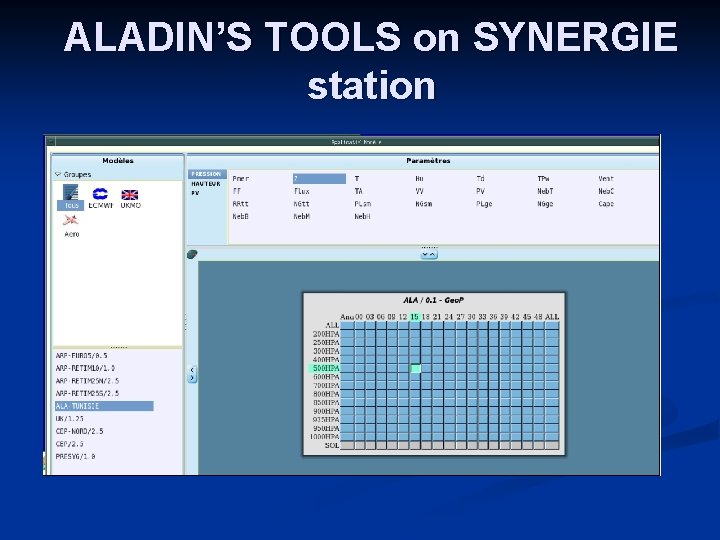Click the 200HPA row label
Screen dimensions: 720x540
click(326, 334)
